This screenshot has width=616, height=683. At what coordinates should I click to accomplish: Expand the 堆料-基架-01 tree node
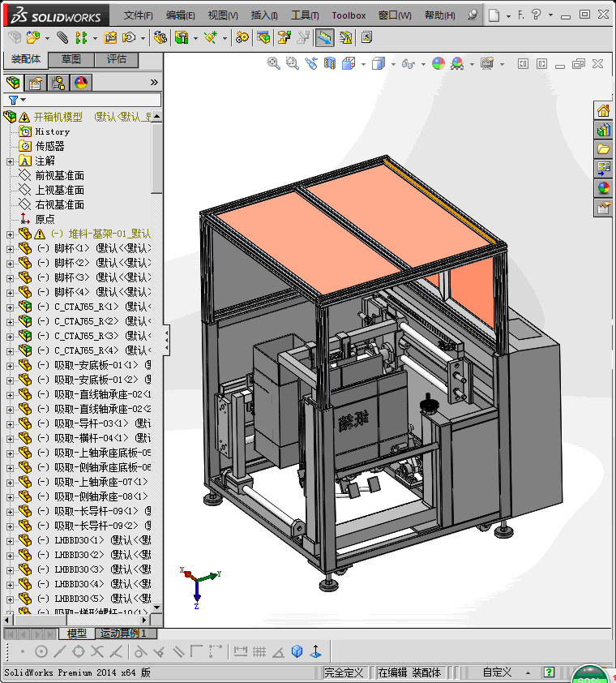[x=10, y=234]
